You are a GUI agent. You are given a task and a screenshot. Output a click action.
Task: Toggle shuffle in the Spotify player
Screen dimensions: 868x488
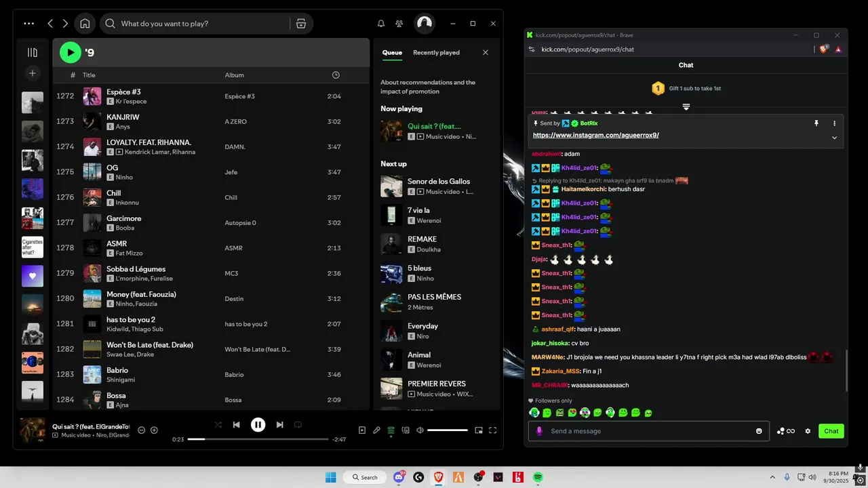(218, 425)
